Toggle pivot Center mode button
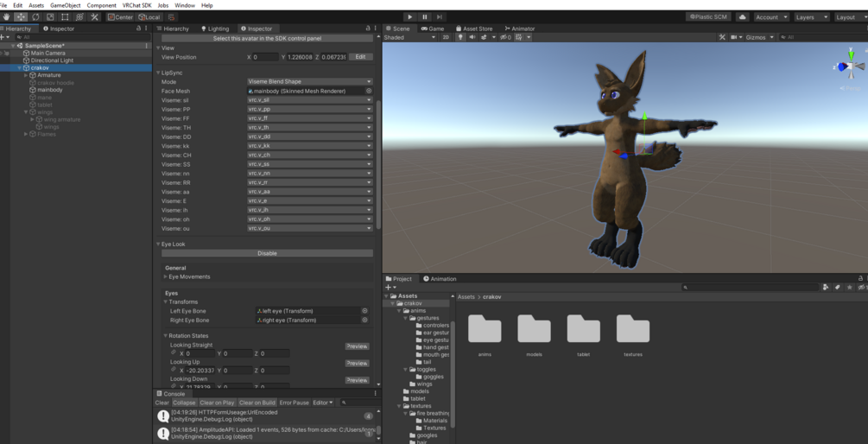This screenshot has width=868, height=444. (x=120, y=17)
